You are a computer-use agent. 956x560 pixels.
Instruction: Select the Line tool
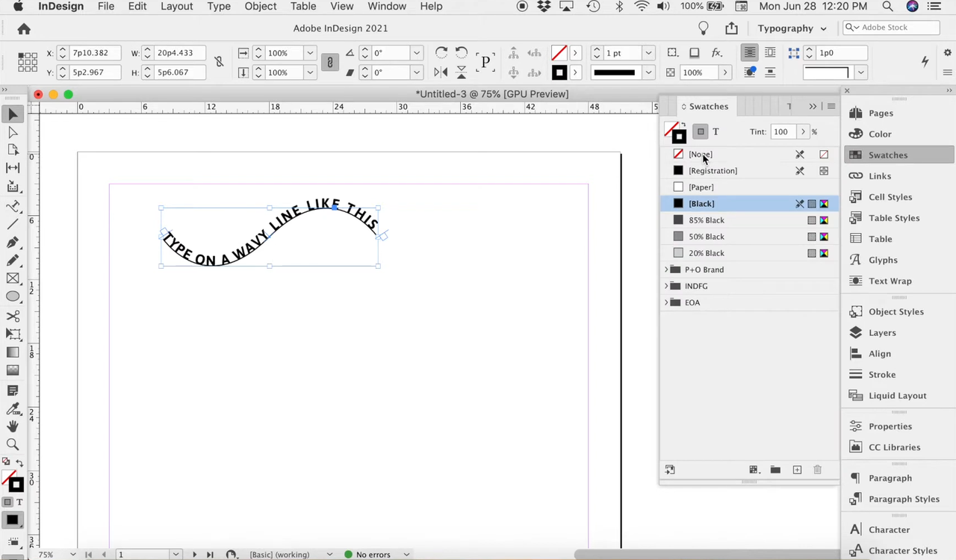[x=13, y=224]
